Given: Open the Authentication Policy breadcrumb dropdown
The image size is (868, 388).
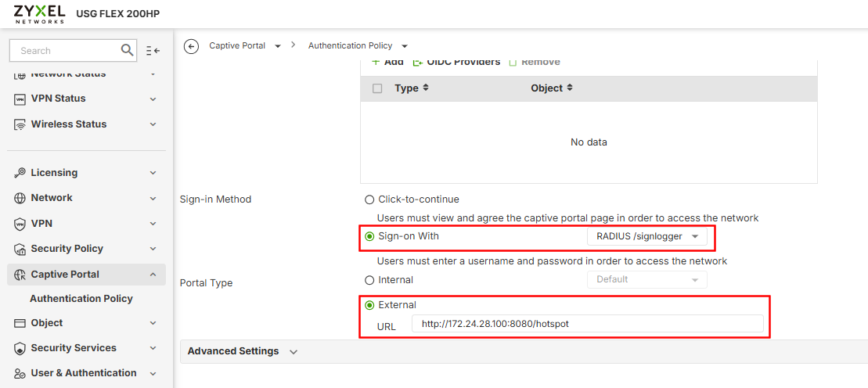Looking at the screenshot, I should [405, 46].
